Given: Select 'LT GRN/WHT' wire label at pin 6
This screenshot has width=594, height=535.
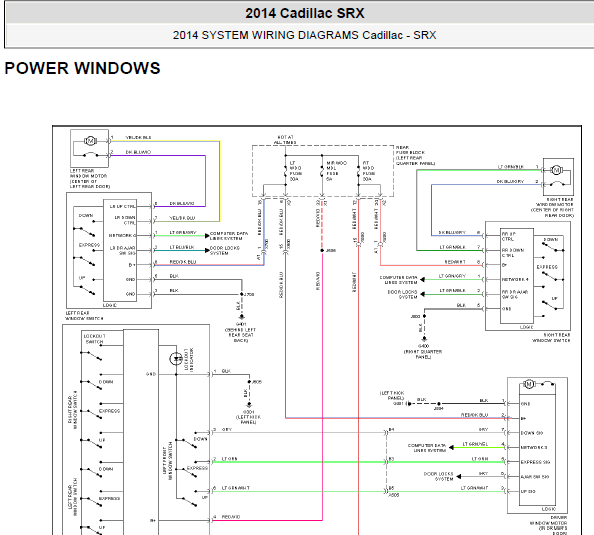Looking at the screenshot, I should pos(236,488).
